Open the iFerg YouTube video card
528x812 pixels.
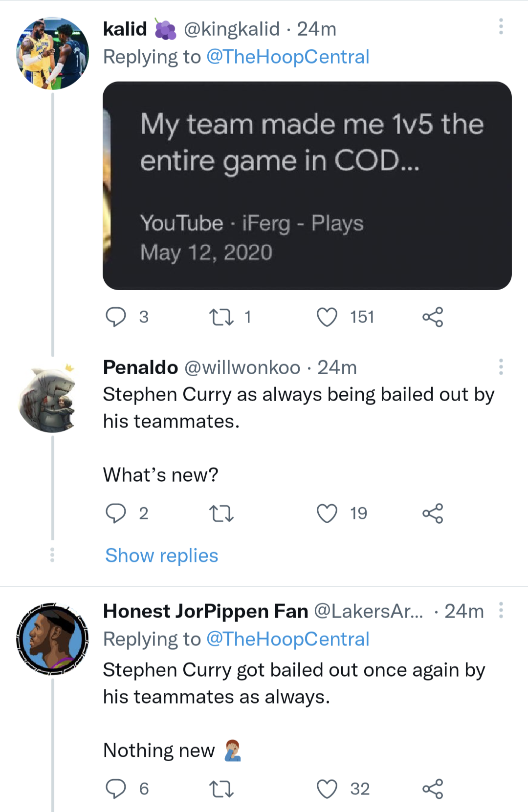pyautogui.click(x=307, y=186)
